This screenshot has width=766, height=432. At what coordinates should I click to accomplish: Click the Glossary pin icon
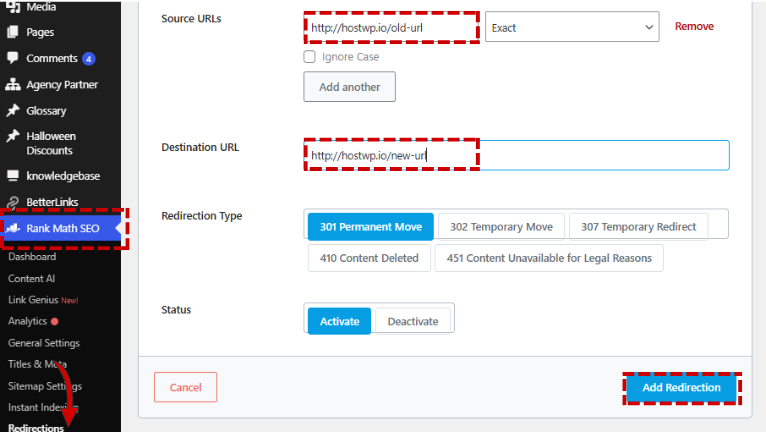point(13,110)
